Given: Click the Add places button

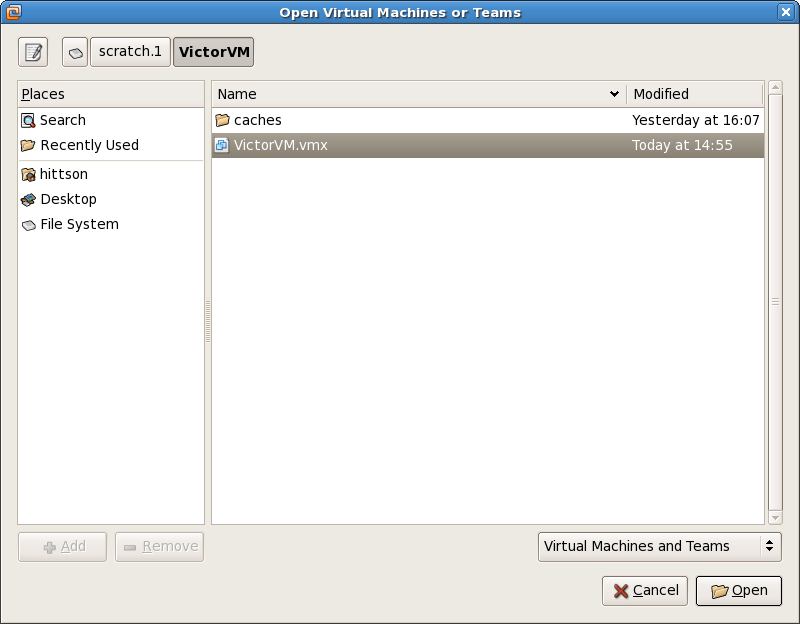Looking at the screenshot, I should pyautogui.click(x=62, y=546).
